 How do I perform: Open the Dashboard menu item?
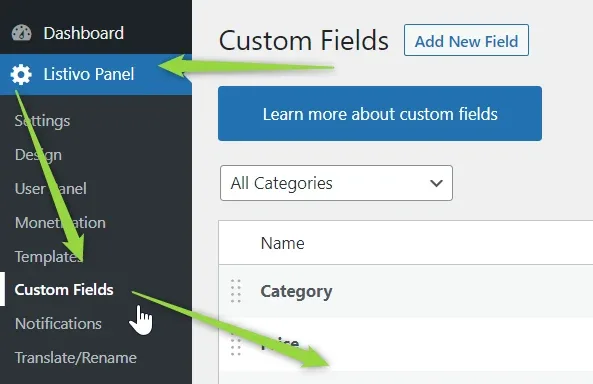click(84, 33)
